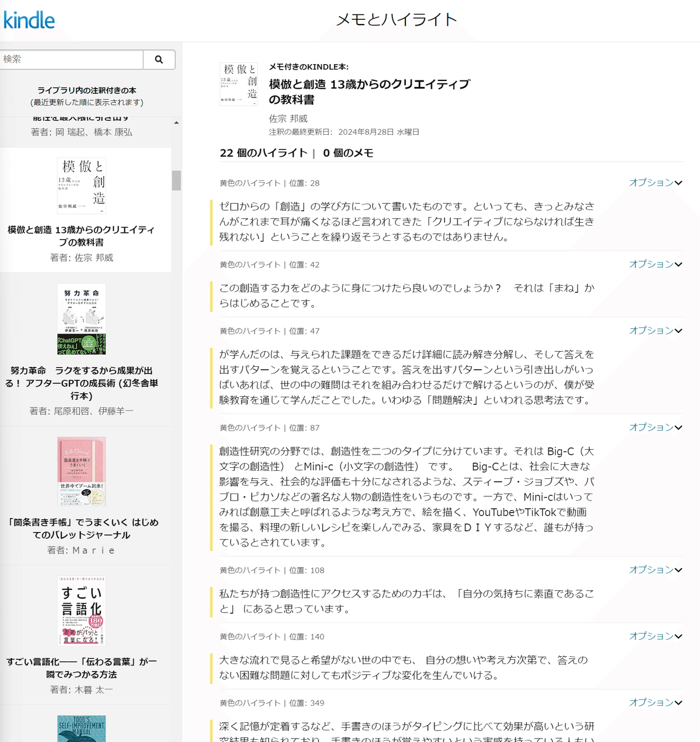Open sidebar cover of 模倣と創造

(82, 186)
